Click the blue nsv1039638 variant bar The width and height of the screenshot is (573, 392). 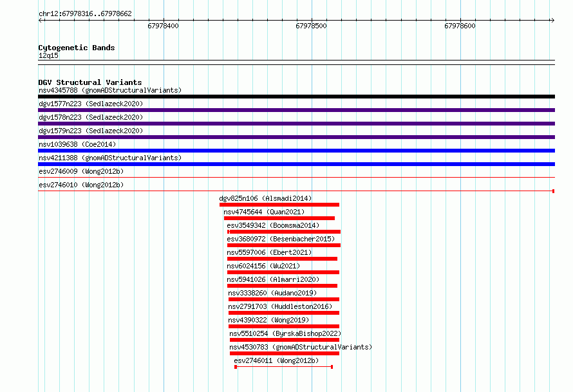click(x=296, y=151)
